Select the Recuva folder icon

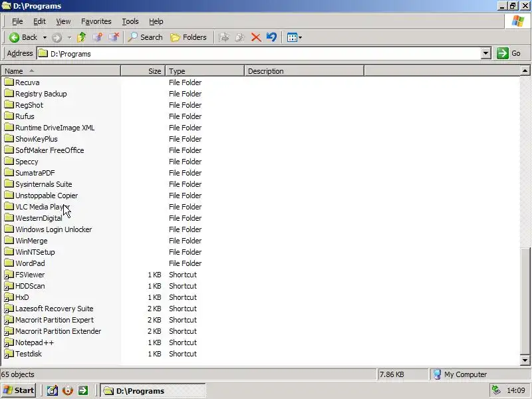click(x=9, y=82)
